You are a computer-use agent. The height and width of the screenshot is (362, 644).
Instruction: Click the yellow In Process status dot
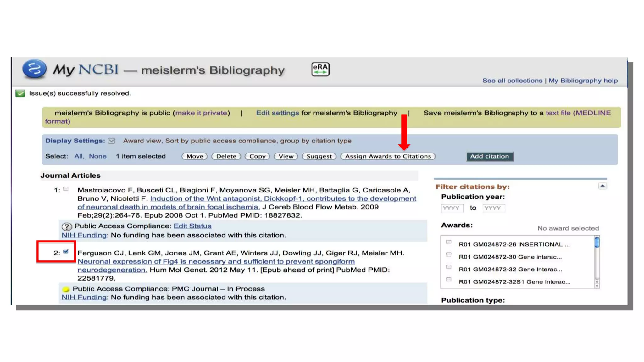pos(66,289)
